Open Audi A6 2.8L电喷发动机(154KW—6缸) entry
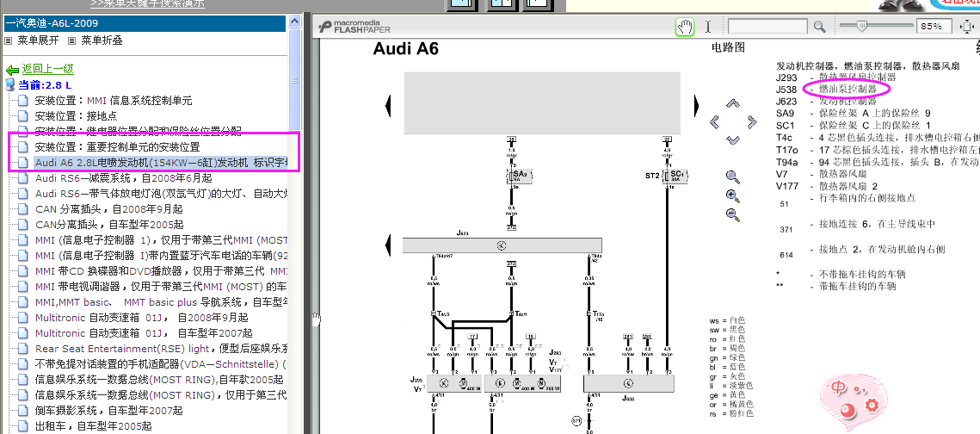The width and height of the screenshot is (980, 434). [161, 163]
